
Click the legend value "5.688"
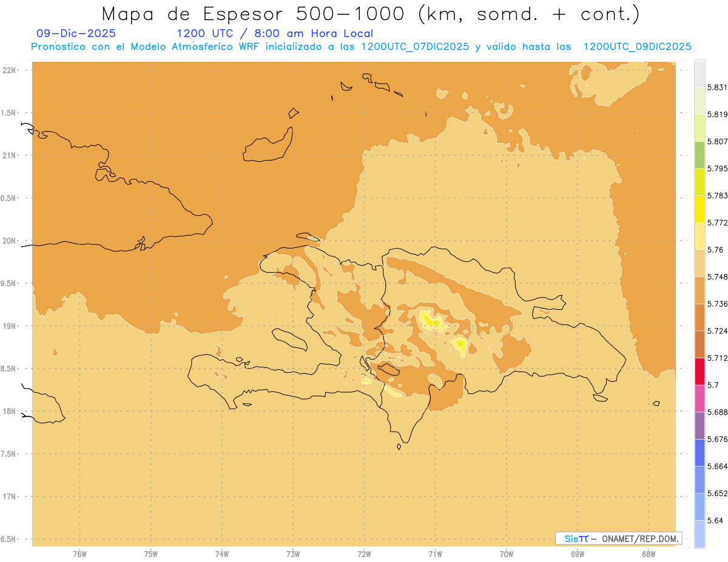pos(717,412)
